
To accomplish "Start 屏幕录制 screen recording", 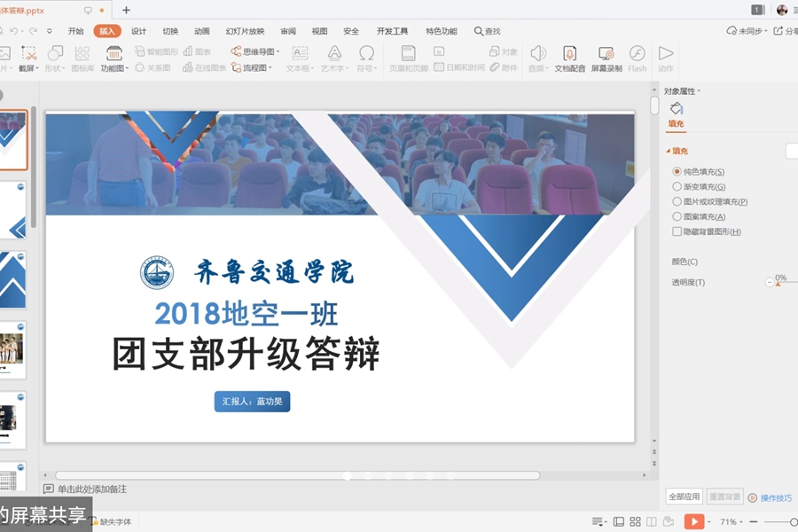I will point(606,59).
